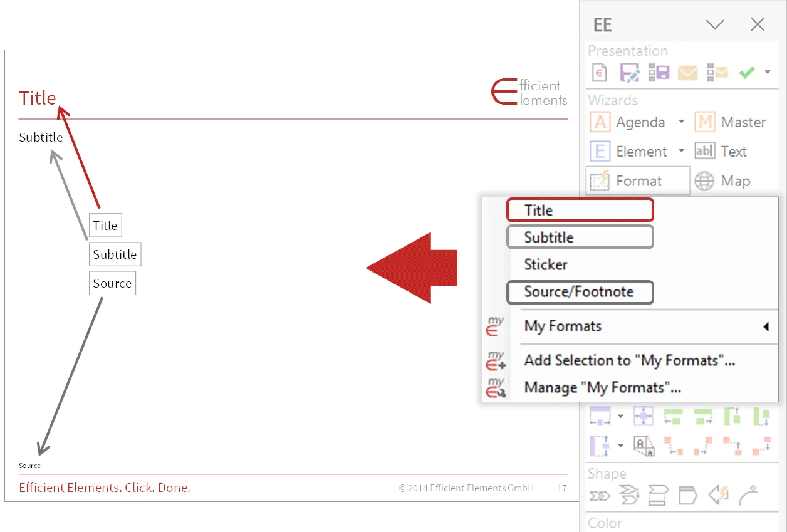Click the green check mark icon
This screenshot has height=532, width=787.
[x=746, y=72]
